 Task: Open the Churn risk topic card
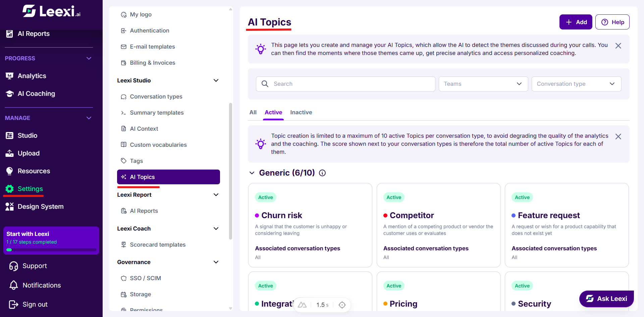coord(310,225)
